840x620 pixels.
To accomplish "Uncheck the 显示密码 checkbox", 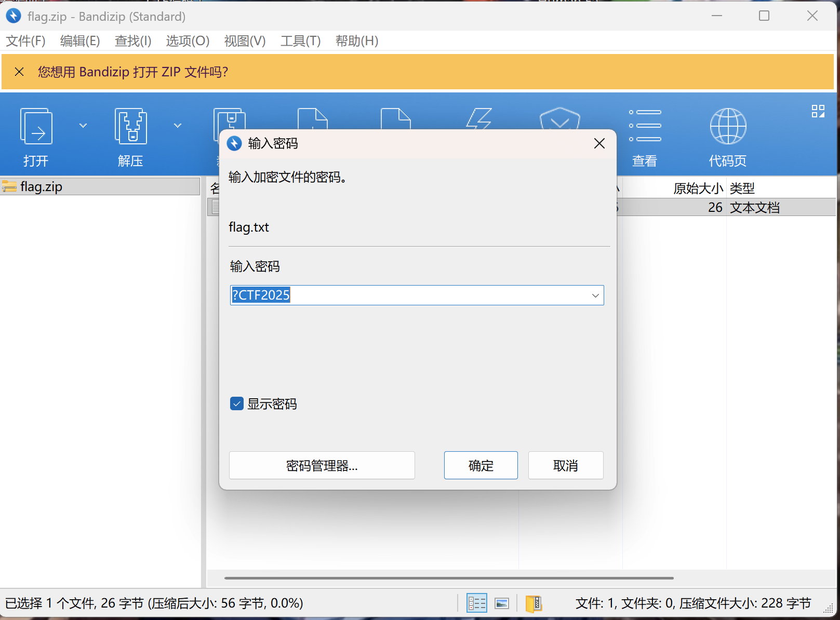I will [237, 403].
